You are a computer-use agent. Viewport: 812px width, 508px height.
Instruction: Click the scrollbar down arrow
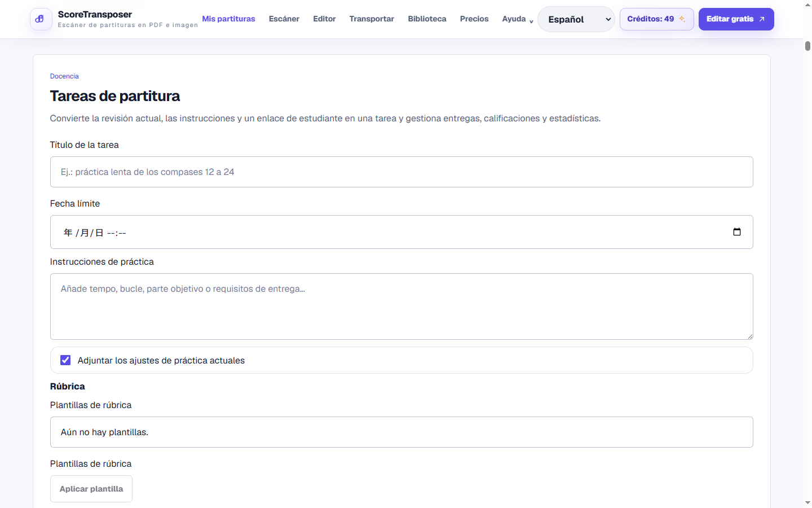(807, 502)
